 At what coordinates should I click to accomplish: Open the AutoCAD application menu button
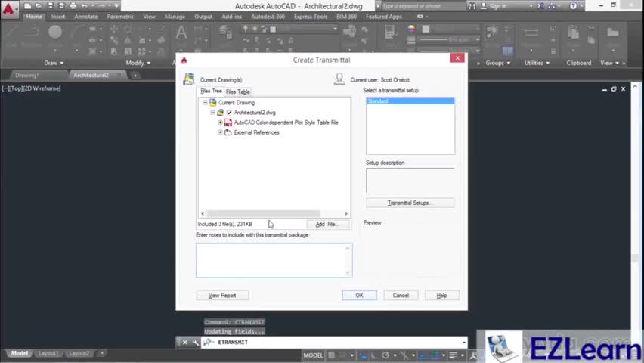[9, 9]
